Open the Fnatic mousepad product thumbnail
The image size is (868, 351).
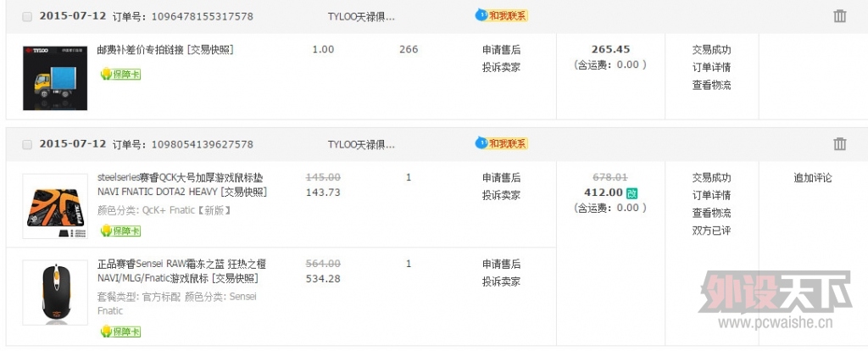coord(55,206)
